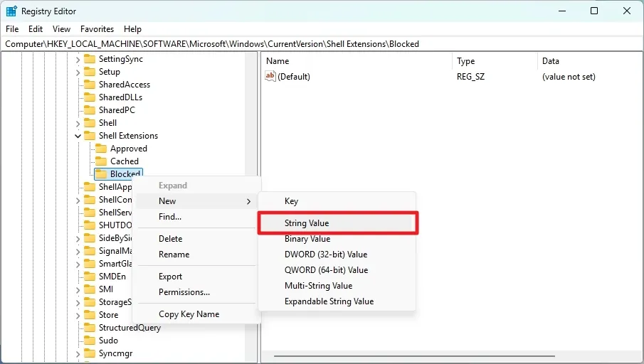The width and height of the screenshot is (644, 364).
Task: Click the Store folder icon
Action: (x=90, y=315)
